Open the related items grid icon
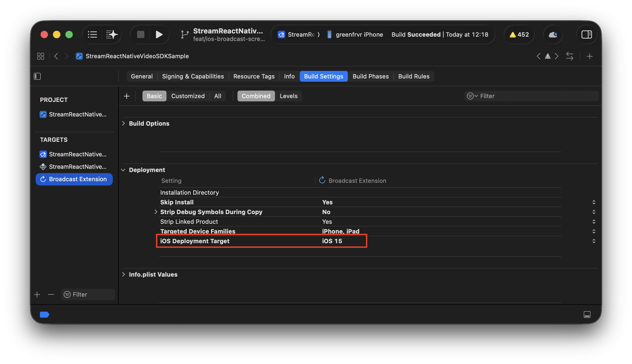Screen dimensions: 632x364 click(40, 56)
